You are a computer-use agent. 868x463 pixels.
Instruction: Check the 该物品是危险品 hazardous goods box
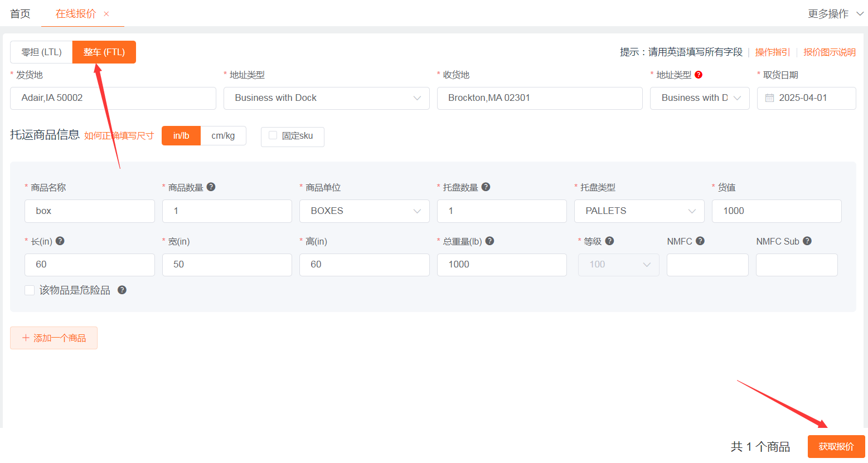coord(30,290)
